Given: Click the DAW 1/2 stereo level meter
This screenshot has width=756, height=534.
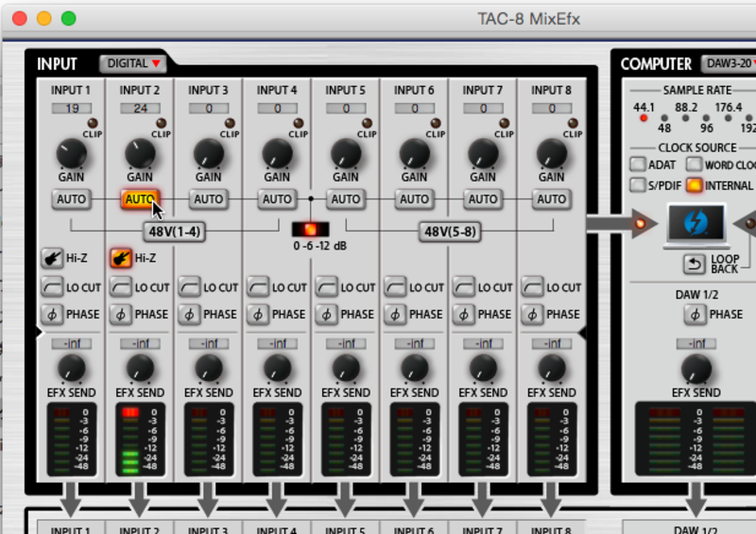Looking at the screenshot, I should tap(696, 439).
